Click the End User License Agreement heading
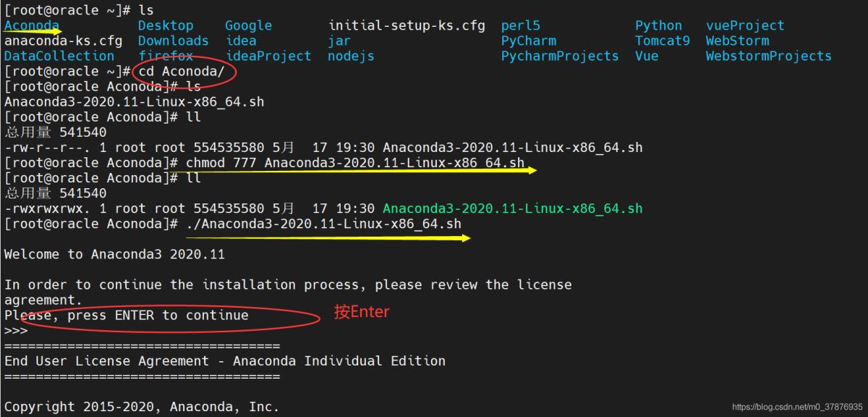This screenshot has height=417, width=868. [224, 361]
